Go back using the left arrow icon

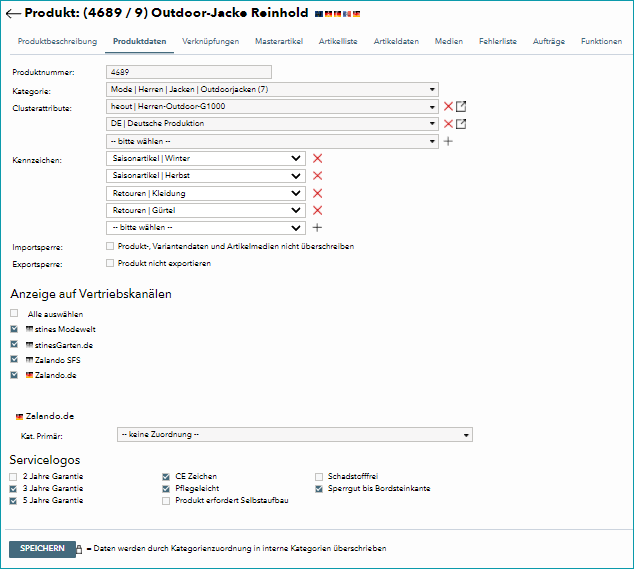(x=13, y=13)
